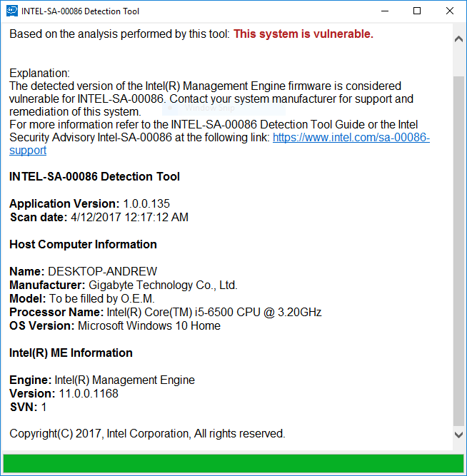Viewport: 467px width, 476px height.
Task: Click ME Version 11.0.0.1168 value
Action: [x=89, y=394]
